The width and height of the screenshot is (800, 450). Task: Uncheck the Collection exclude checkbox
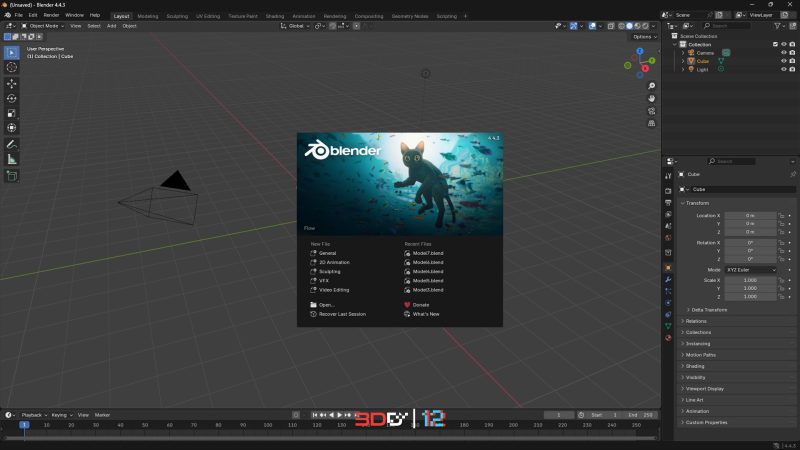click(x=774, y=44)
